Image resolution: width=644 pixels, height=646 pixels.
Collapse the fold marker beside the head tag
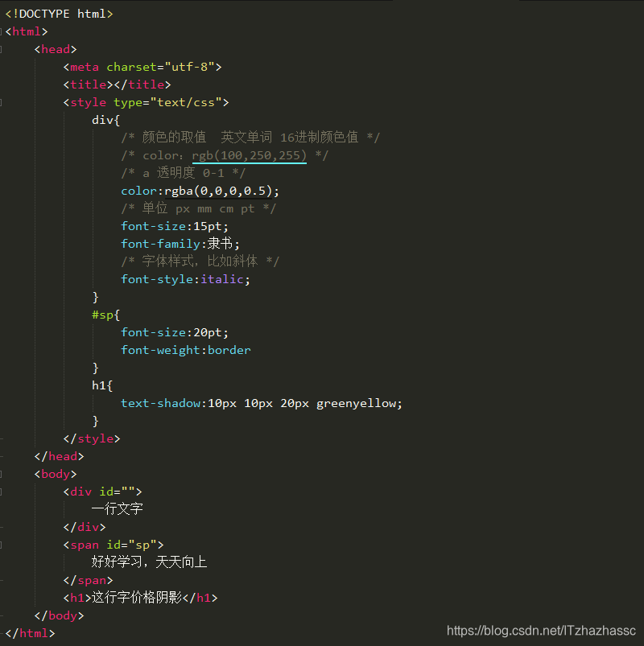[2, 49]
